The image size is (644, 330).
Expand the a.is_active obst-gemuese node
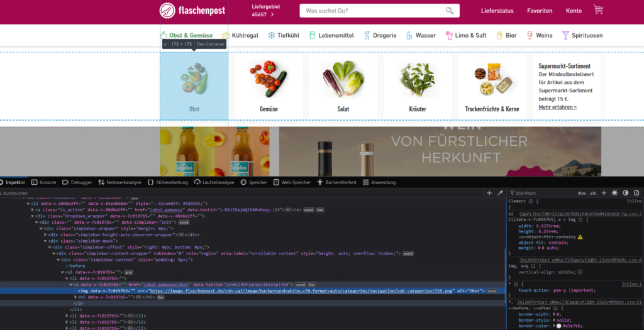[x=33, y=210]
